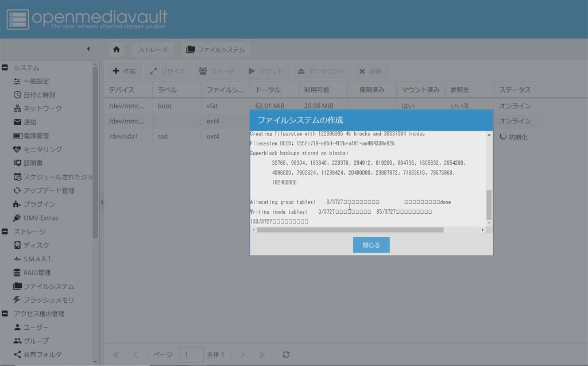Collapse the ストレージ tree section

coord(5,232)
